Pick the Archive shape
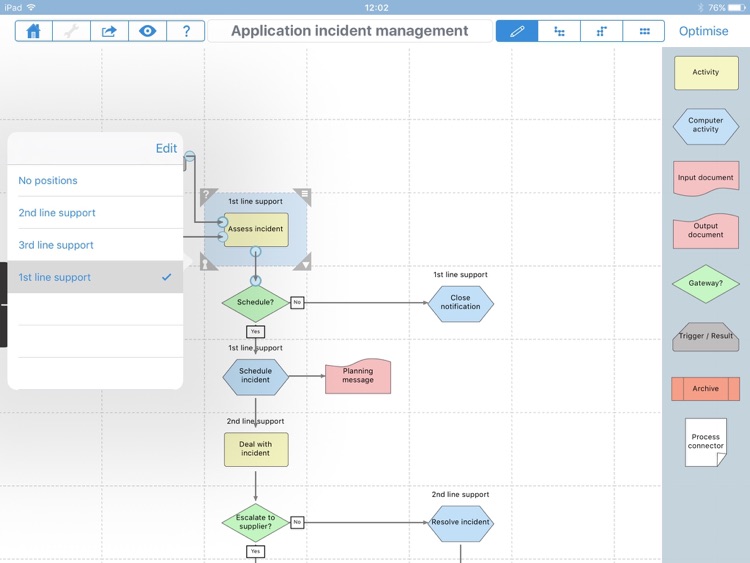 (x=706, y=388)
